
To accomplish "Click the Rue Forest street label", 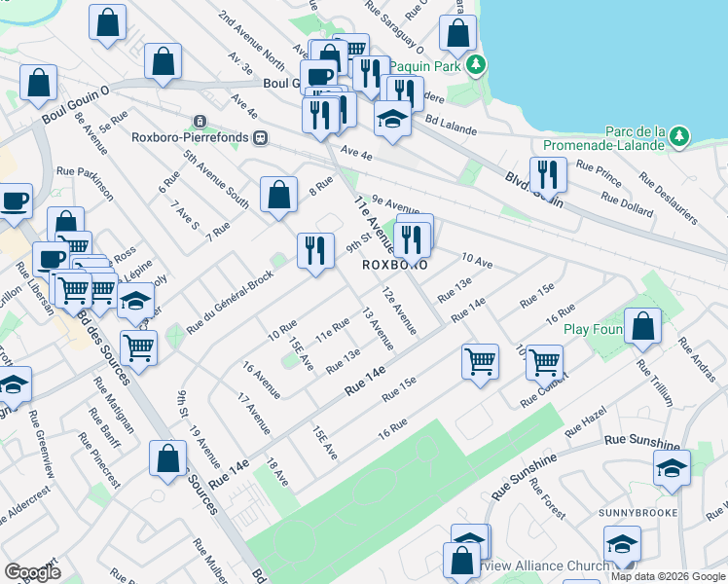I will tap(547, 498).
